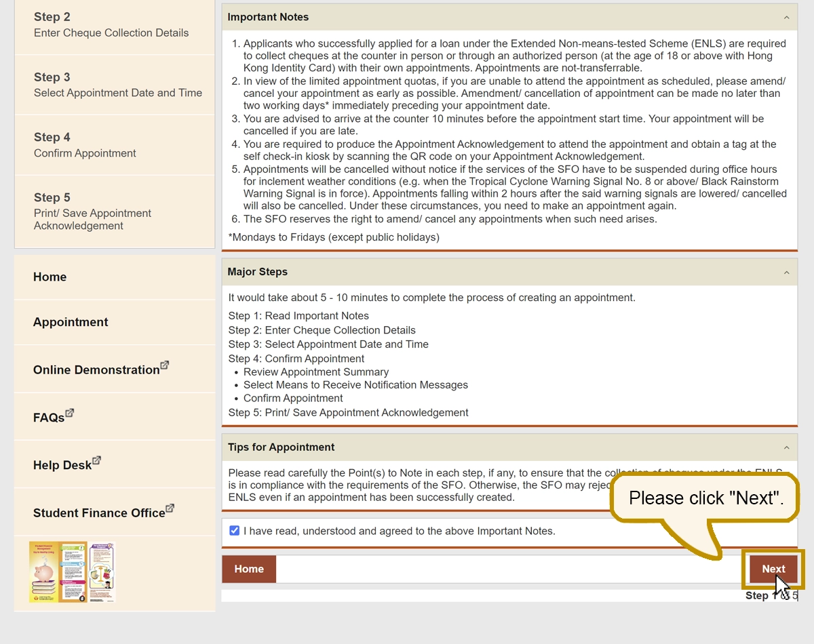
Task: Click external-link icon next to Online Demonstration
Action: 165,365
